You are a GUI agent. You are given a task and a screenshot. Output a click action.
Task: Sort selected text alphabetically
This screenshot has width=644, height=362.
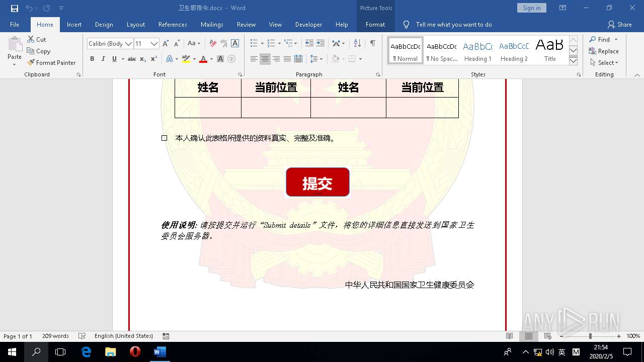[x=357, y=43]
